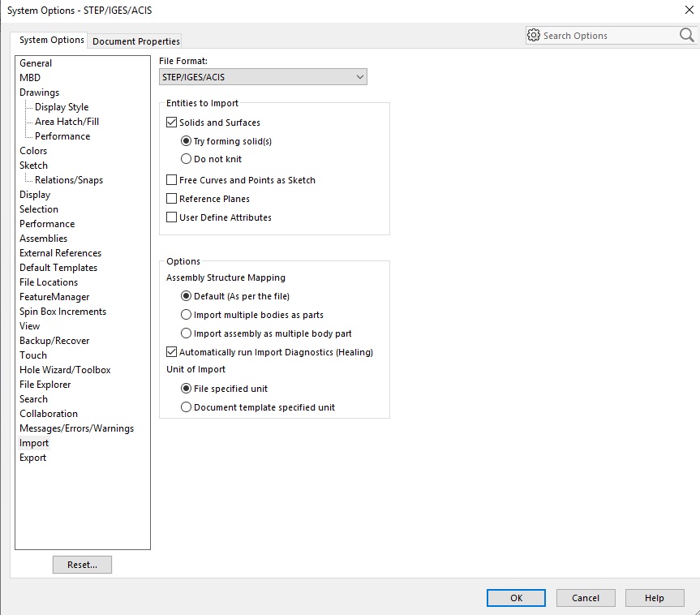This screenshot has width=700, height=615.
Task: Open Spin Box Increments options
Action: point(63,312)
